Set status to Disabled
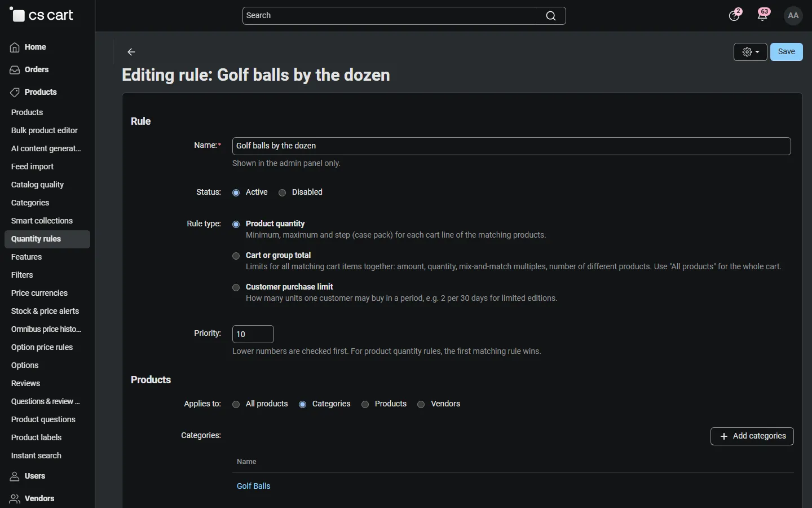812x508 pixels. (283, 193)
